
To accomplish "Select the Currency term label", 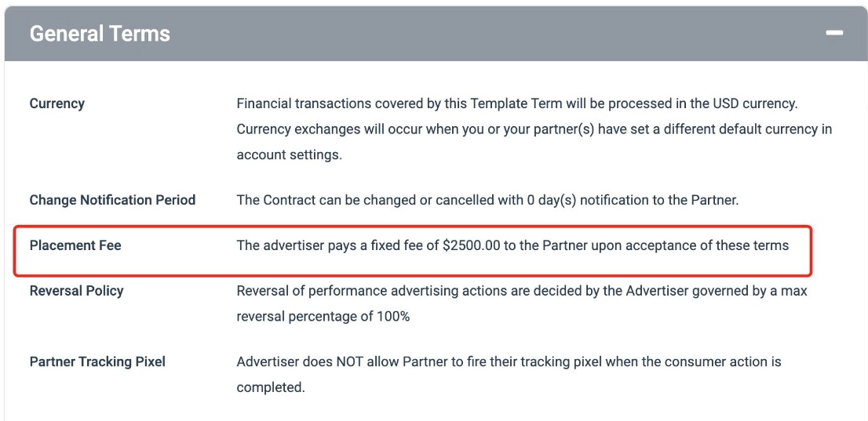I will 57,103.
